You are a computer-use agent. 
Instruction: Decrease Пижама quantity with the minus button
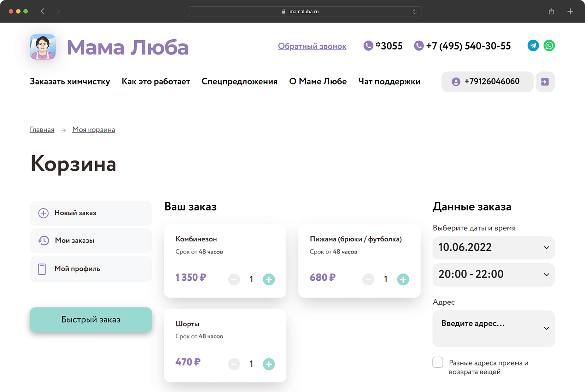click(368, 279)
